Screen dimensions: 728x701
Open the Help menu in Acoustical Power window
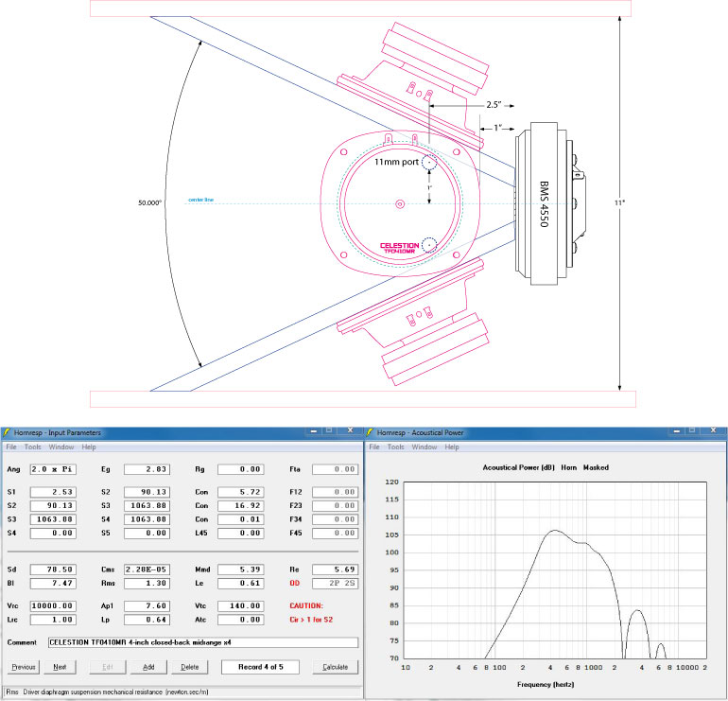(x=452, y=447)
